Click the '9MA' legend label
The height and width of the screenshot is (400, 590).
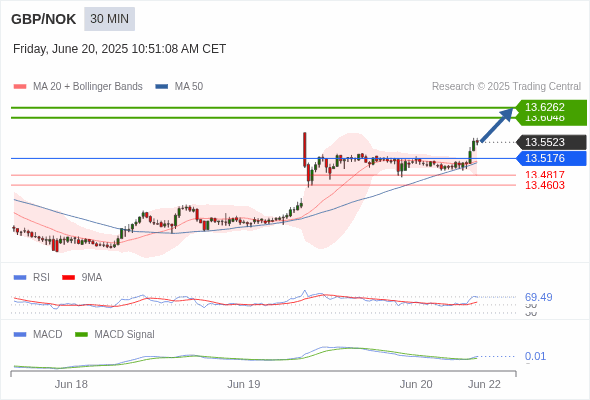click(92, 278)
